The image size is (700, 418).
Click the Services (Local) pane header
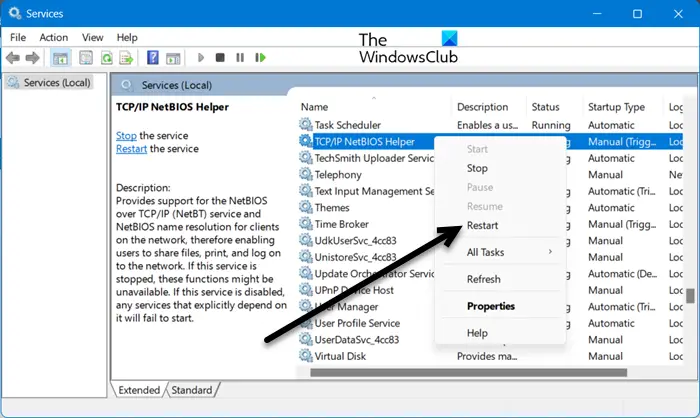(x=176, y=85)
